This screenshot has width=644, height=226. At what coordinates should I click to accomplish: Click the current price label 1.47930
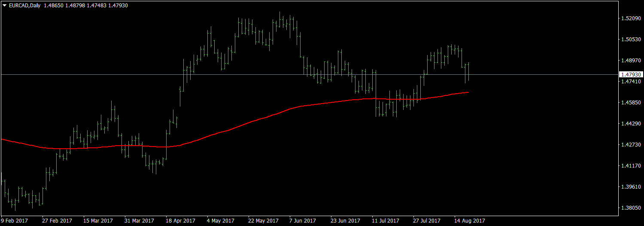click(x=631, y=75)
